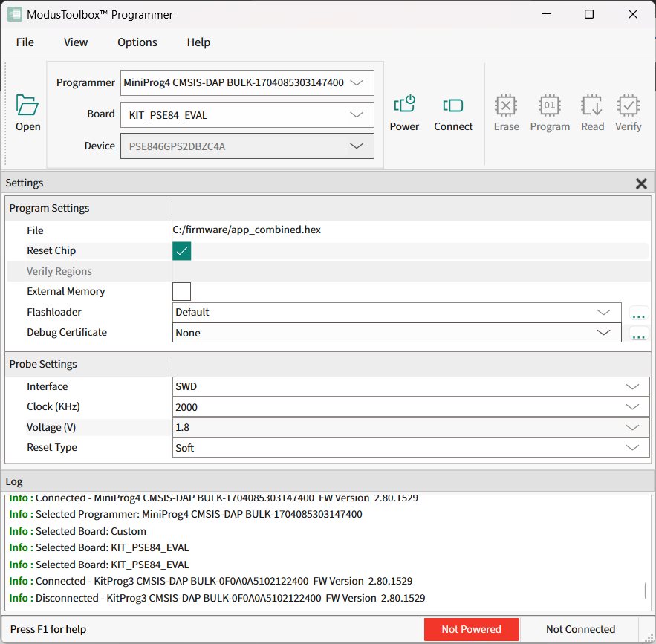Click the Connect device icon

click(453, 105)
